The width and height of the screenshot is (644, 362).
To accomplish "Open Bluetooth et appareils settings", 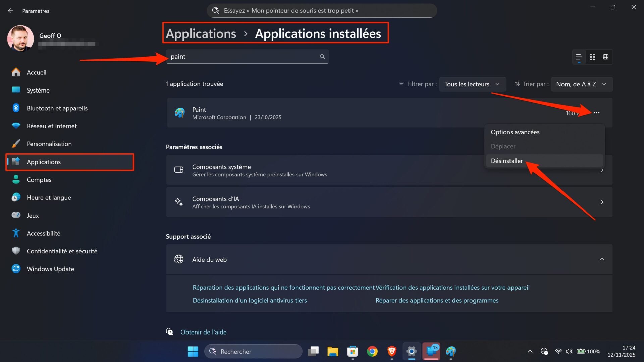I will pyautogui.click(x=57, y=108).
